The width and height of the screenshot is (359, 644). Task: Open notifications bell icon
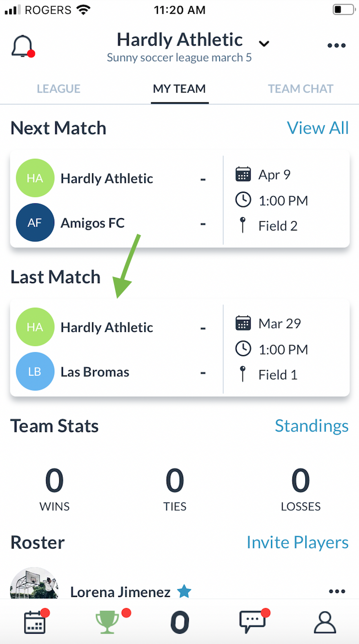(x=22, y=47)
